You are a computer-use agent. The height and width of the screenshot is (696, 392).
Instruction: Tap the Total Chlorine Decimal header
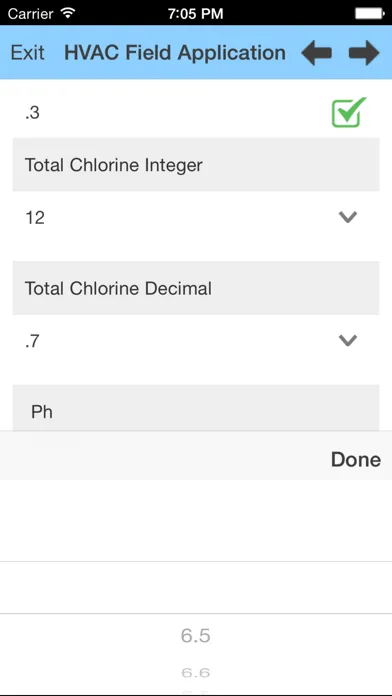196,288
